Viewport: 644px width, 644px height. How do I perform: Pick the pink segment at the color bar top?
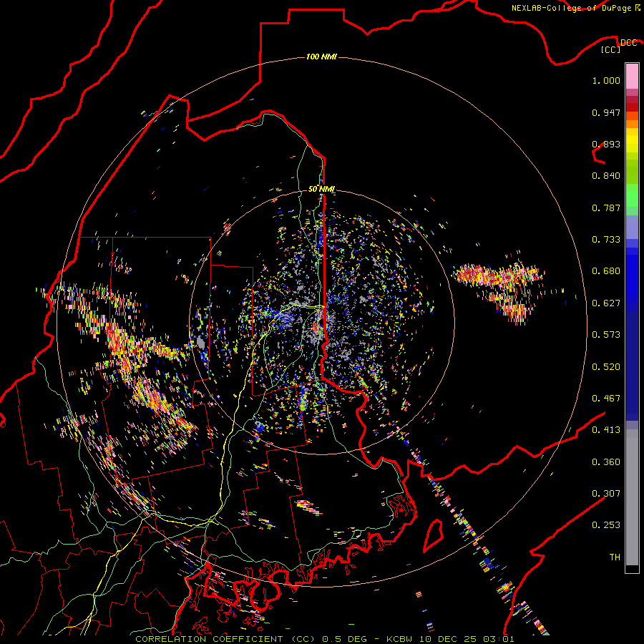(632, 77)
